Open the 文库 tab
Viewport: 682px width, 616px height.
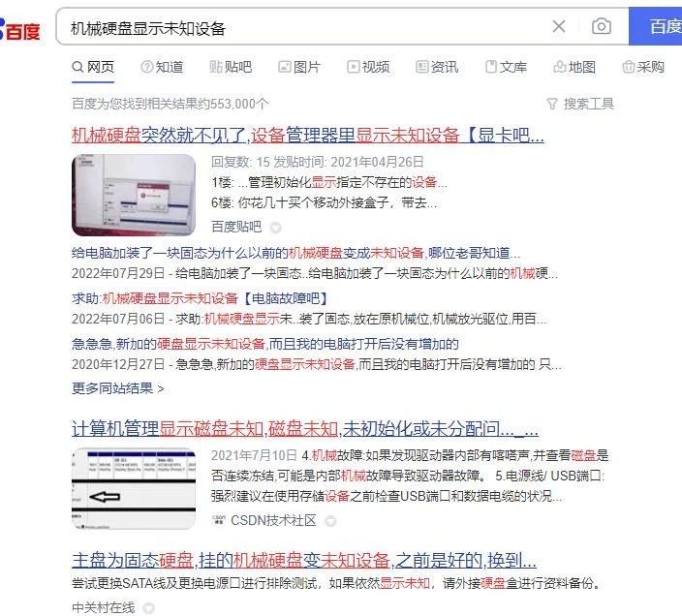(506, 67)
